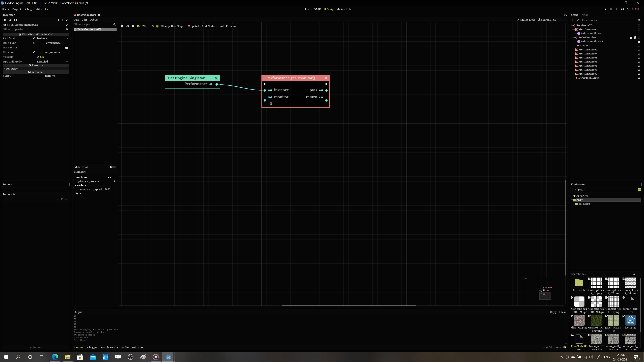Collapse the BelleMontfort tree node
644x362 pixels.
574,38
